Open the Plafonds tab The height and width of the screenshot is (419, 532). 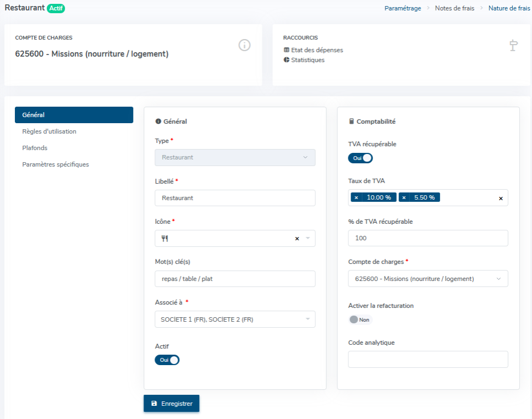(x=35, y=148)
